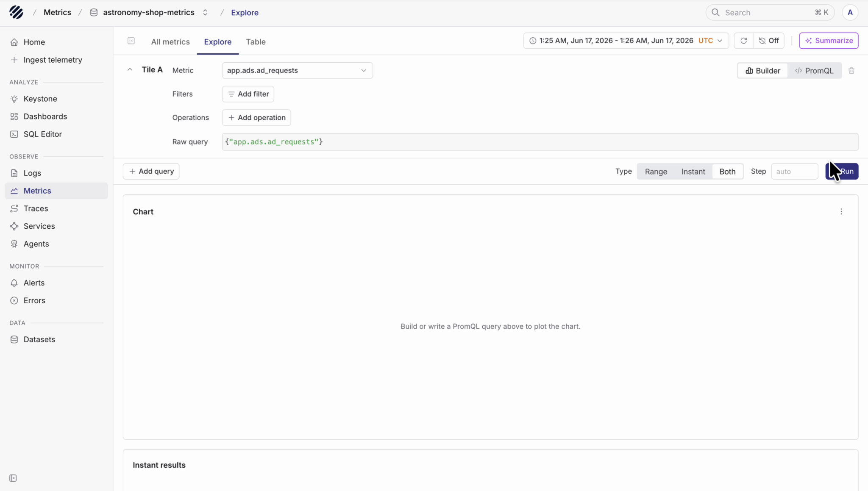Toggle the metrics panel icon beside All metrics

pyautogui.click(x=131, y=41)
